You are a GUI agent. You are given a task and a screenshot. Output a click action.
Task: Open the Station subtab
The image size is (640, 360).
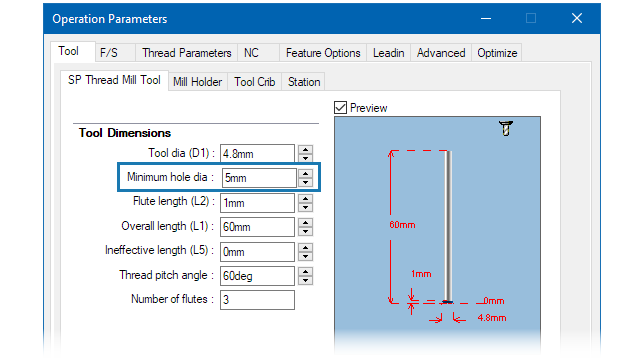pyautogui.click(x=304, y=82)
